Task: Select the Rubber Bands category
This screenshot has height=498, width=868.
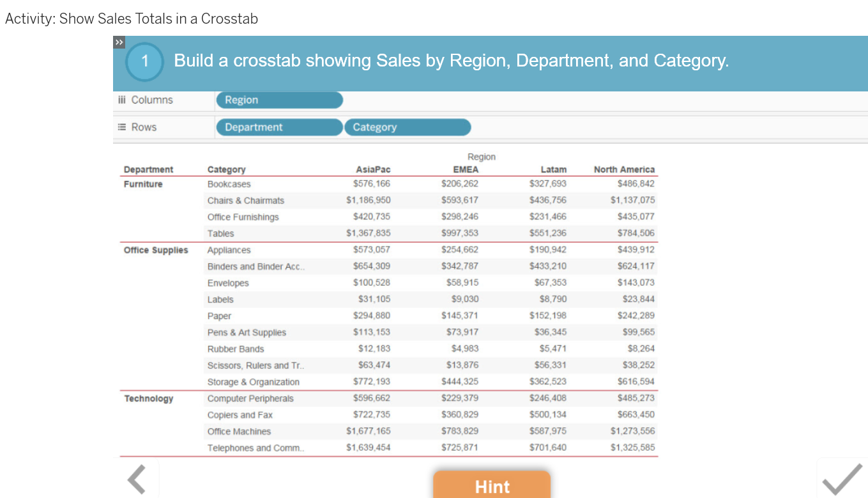Action: coord(235,349)
